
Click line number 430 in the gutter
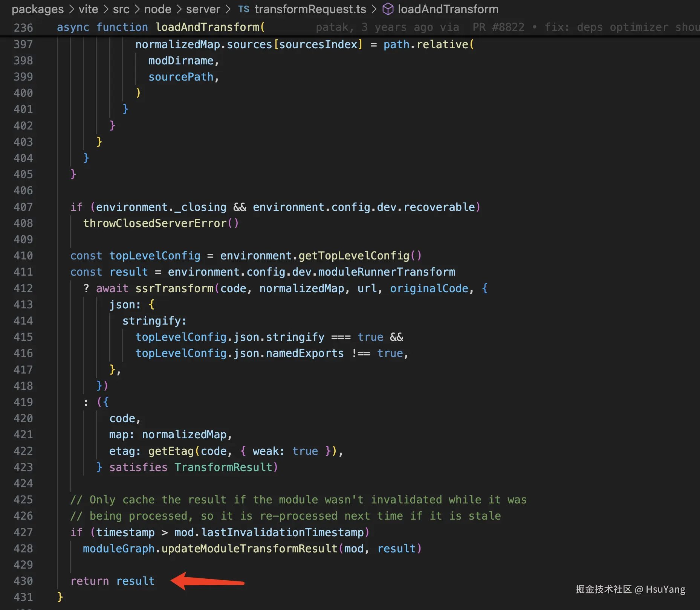(x=23, y=581)
